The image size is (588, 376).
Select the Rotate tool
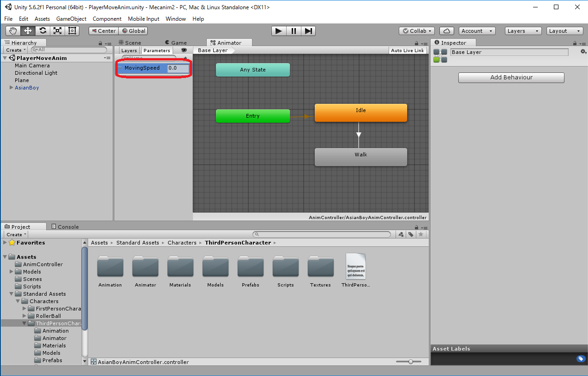click(42, 31)
